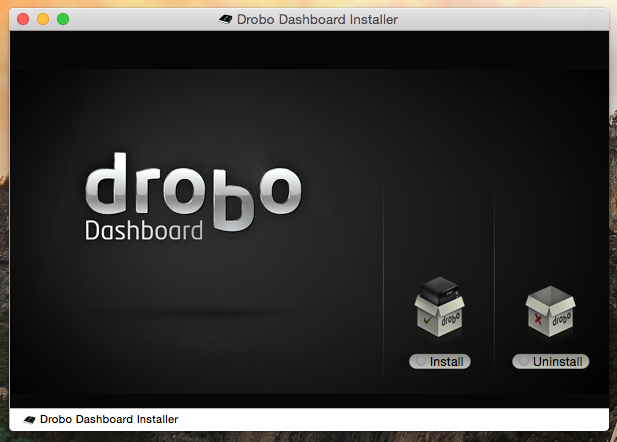Click the Install box icon
Viewport: 617px width, 442px height.
439,311
